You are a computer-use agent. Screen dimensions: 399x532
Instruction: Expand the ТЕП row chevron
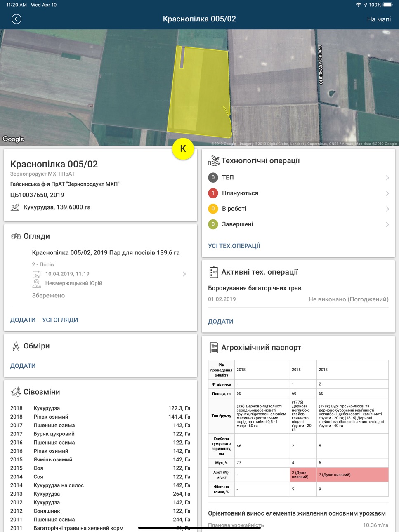387,178
